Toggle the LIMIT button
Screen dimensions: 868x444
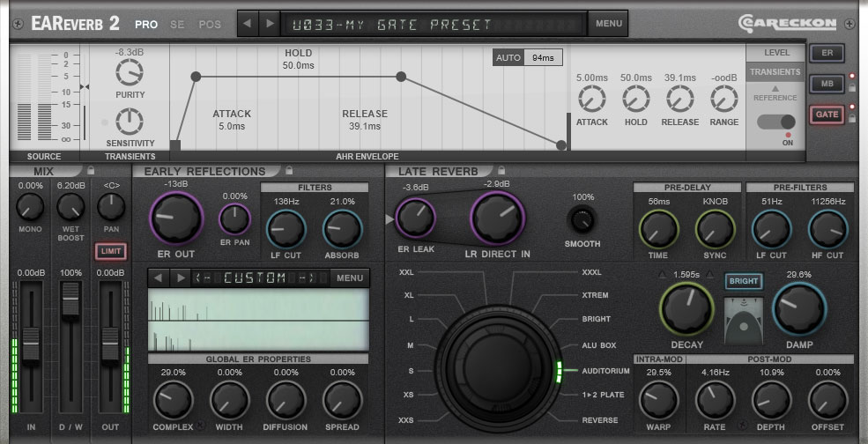coord(111,251)
